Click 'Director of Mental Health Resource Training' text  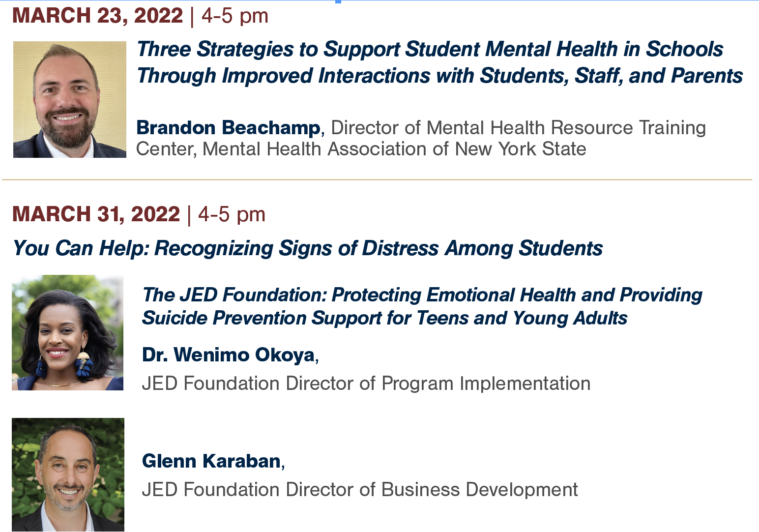tap(519, 128)
